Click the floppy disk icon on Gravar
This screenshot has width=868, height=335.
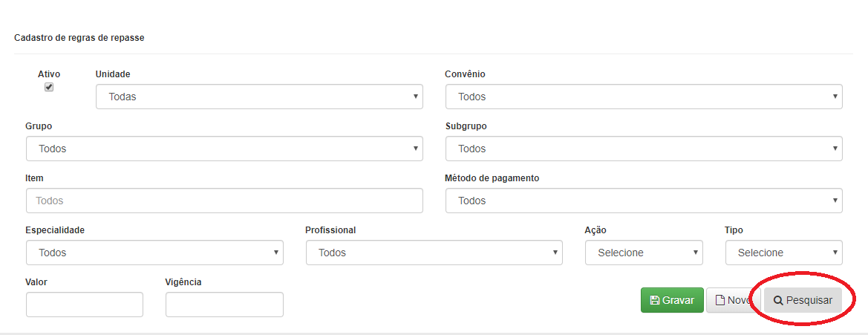click(655, 300)
